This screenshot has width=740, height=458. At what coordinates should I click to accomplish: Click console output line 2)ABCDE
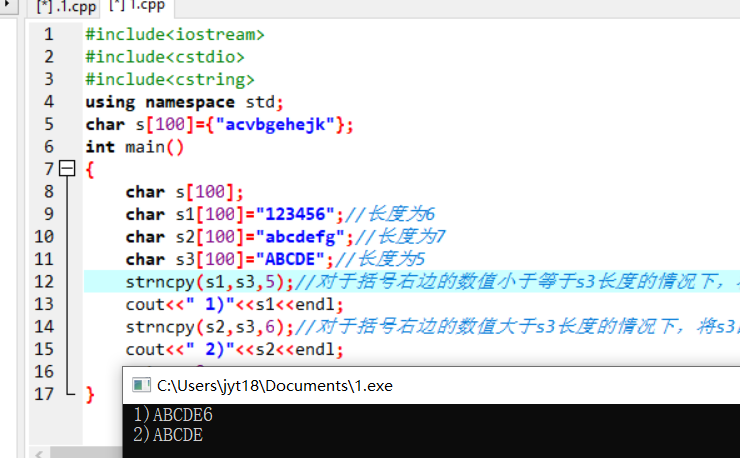coord(168,435)
